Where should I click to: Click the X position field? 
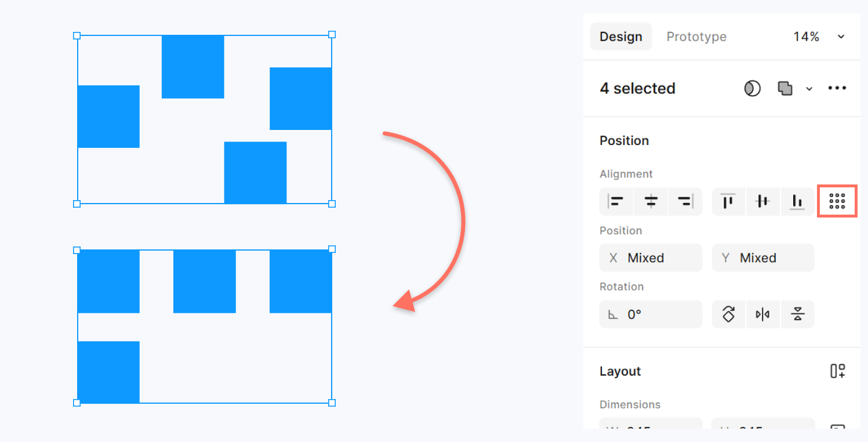pyautogui.click(x=651, y=258)
